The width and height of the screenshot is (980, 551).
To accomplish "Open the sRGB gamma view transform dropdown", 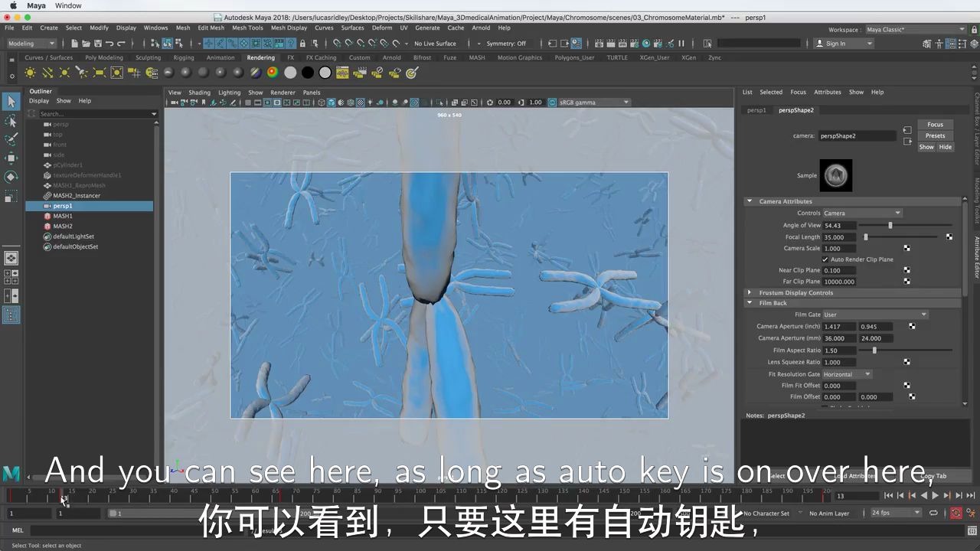I will click(595, 103).
